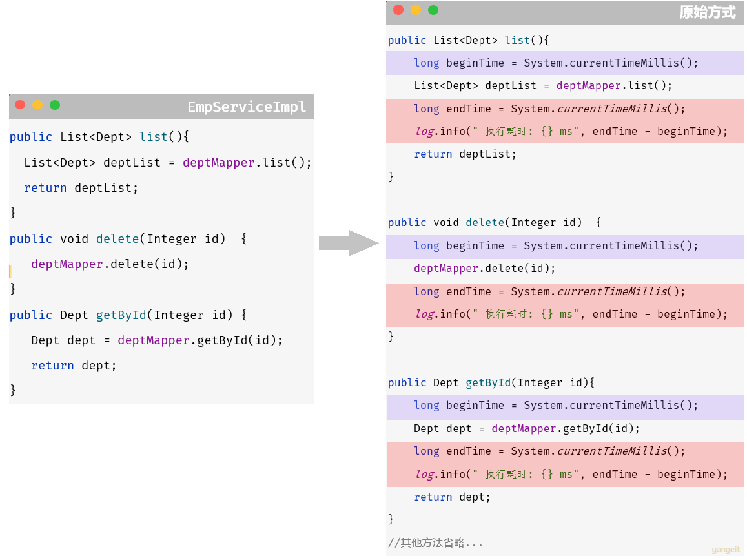Click 'List<Dept> deptList = deptMapper.list();' in EmpServiceImpl
Viewport: 747px width, 560px height.
pos(168,163)
